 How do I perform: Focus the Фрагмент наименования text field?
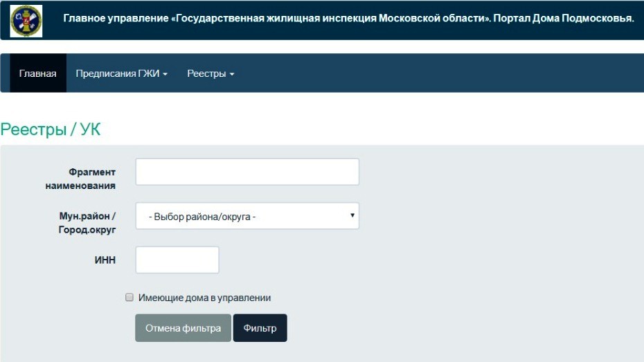tap(247, 172)
